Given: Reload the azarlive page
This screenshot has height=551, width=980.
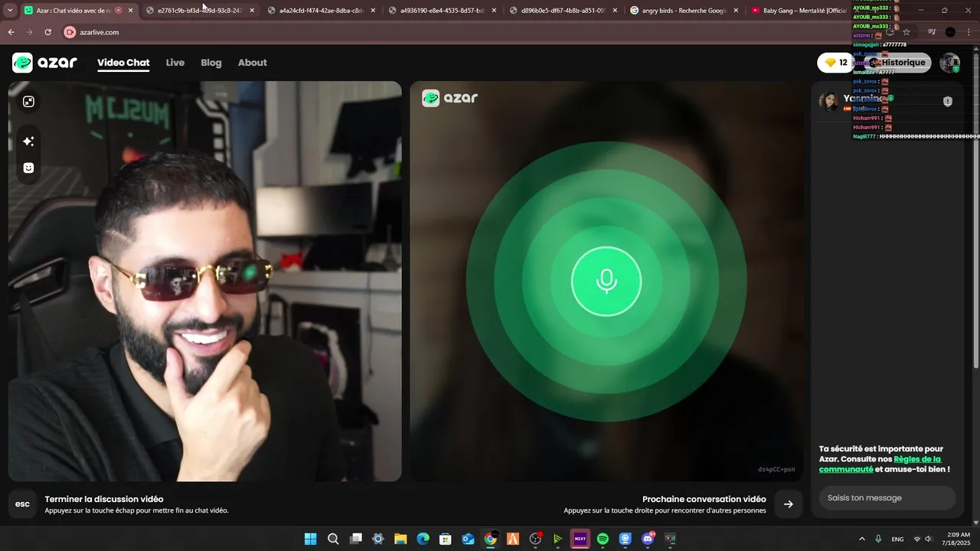Looking at the screenshot, I should pos(47,32).
